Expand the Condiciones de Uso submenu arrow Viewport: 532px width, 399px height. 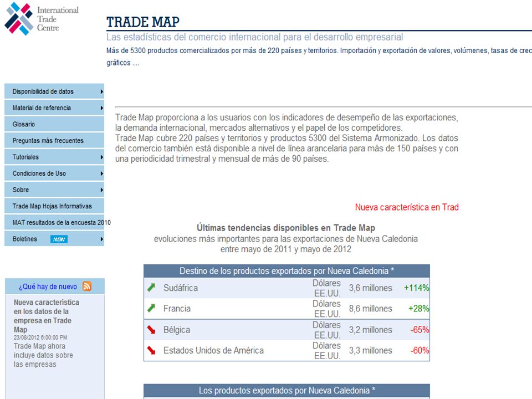click(101, 173)
